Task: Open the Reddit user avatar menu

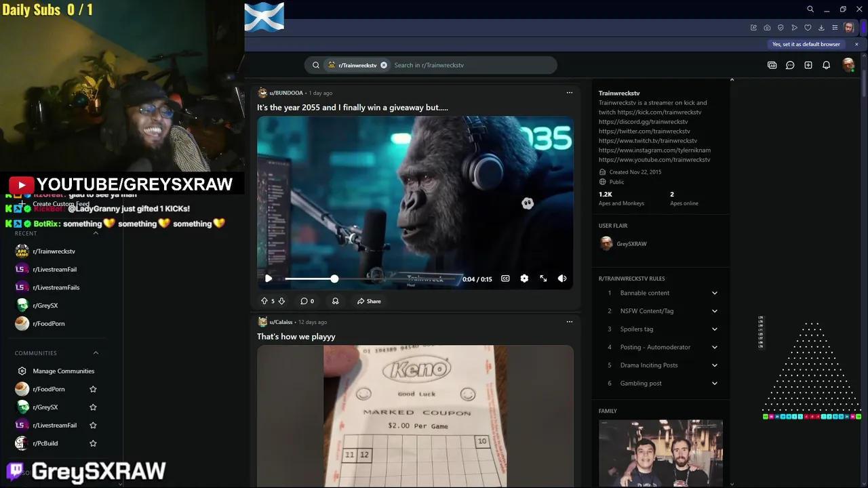Action: click(848, 64)
